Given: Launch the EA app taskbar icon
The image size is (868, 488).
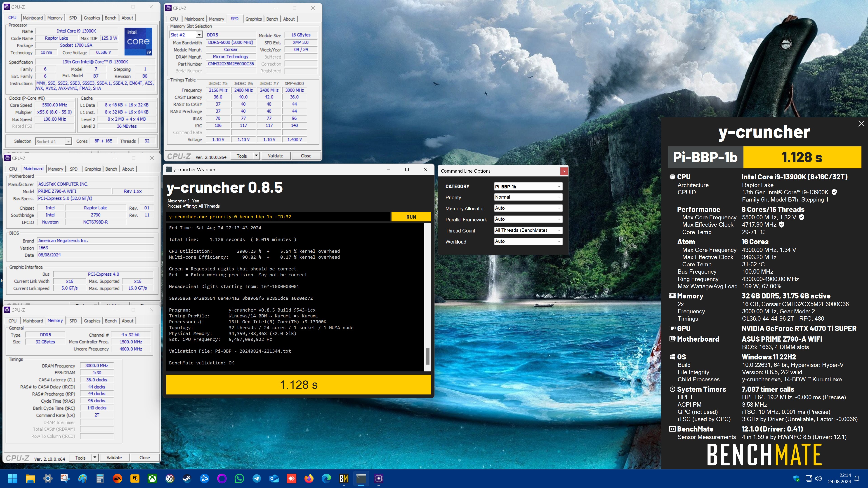Looking at the screenshot, I should coord(118,478).
